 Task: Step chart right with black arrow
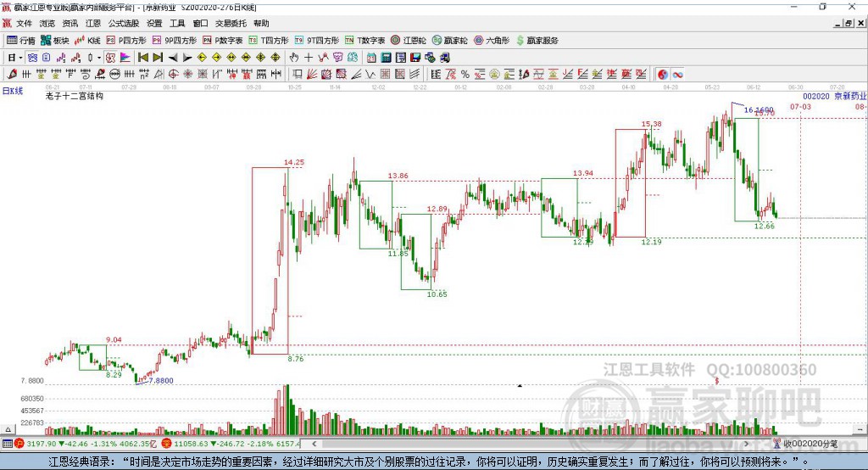pyautogui.click(x=187, y=58)
